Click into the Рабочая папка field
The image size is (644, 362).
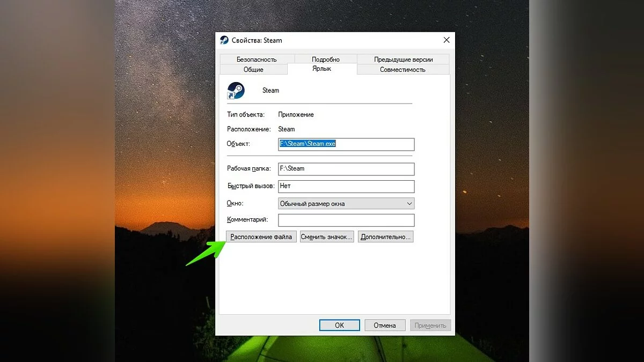346,169
